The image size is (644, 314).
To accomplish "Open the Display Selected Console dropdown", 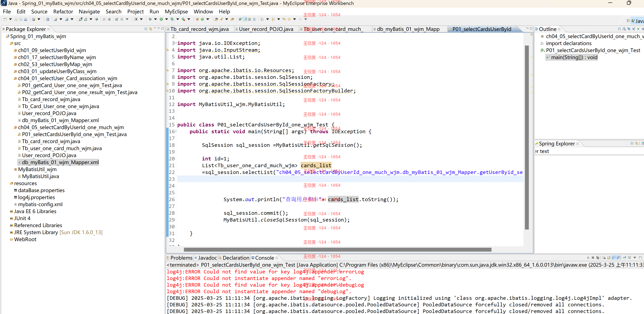I will coord(635,258).
